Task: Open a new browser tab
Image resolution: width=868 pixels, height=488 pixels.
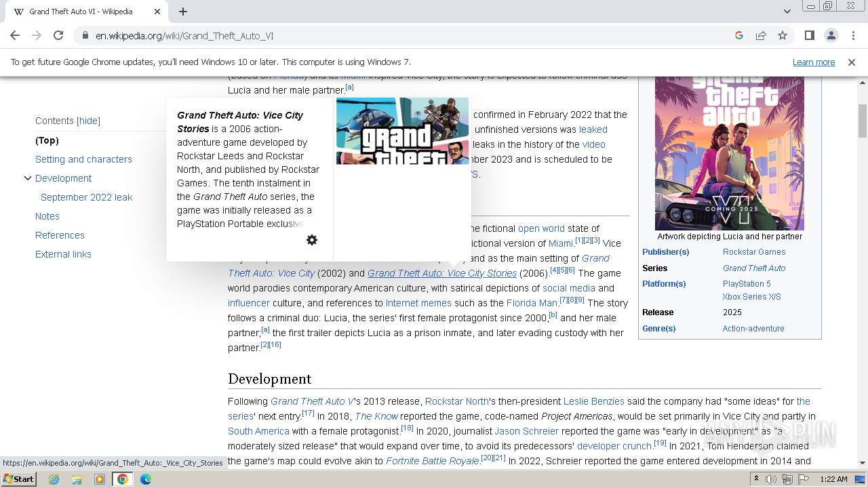Action: click(183, 12)
